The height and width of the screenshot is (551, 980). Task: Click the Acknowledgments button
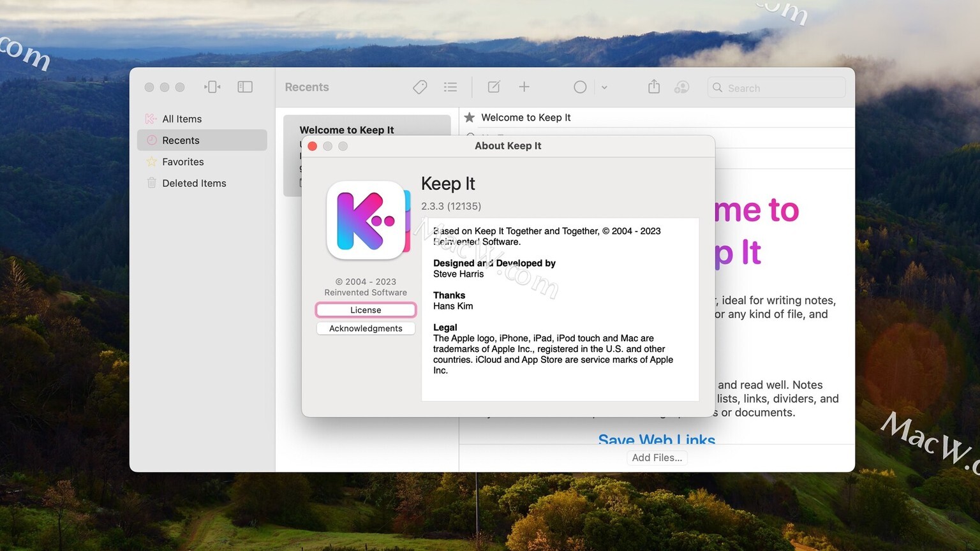(x=366, y=328)
